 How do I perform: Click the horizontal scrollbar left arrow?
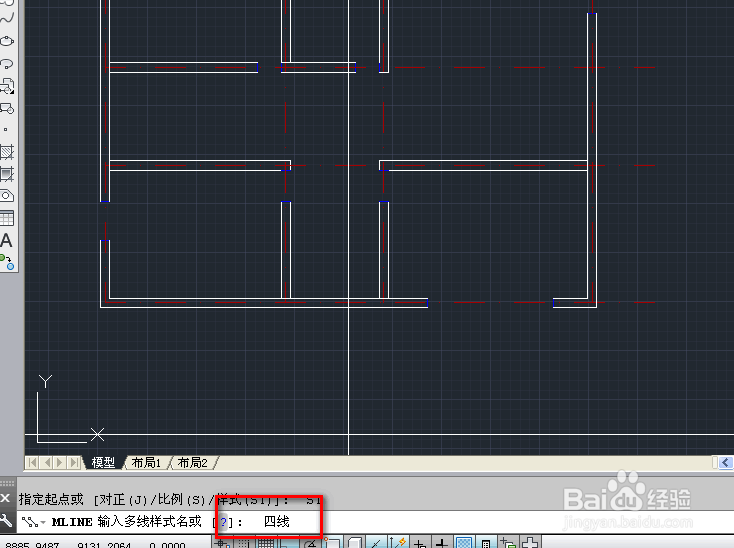(x=726, y=463)
